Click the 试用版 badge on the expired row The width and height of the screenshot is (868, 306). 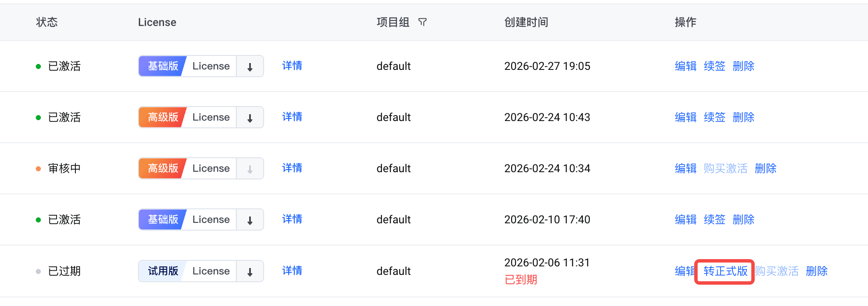click(x=163, y=271)
